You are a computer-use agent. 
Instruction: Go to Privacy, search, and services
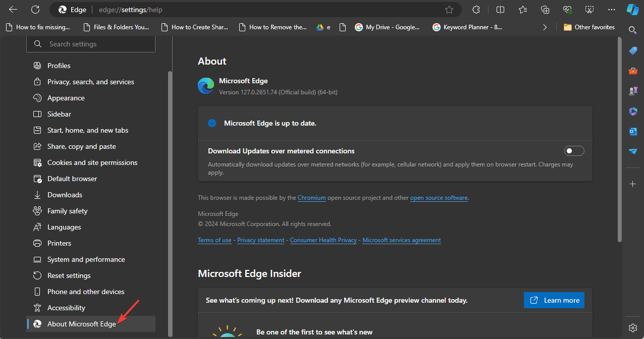pos(91,82)
